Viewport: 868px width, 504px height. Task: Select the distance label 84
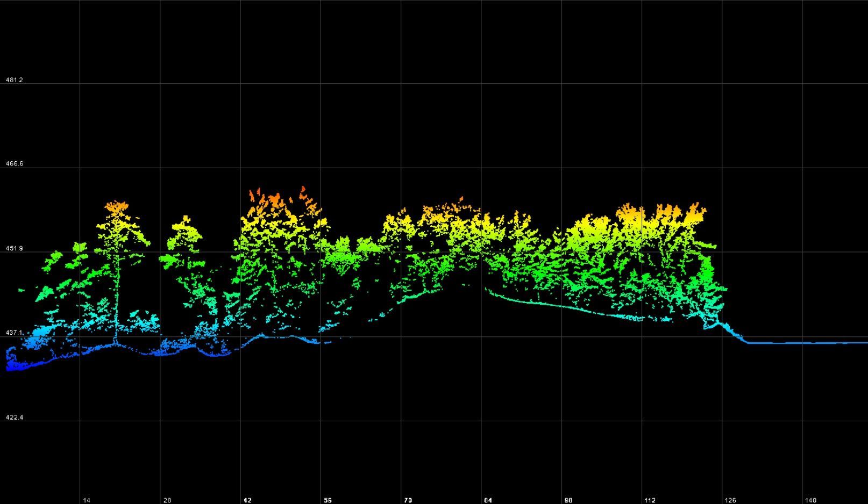pyautogui.click(x=489, y=499)
